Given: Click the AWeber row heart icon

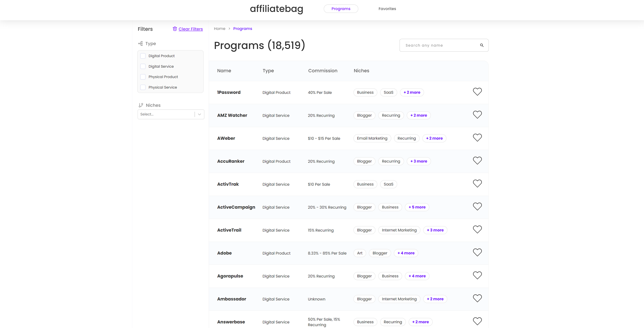Looking at the screenshot, I should (477, 138).
